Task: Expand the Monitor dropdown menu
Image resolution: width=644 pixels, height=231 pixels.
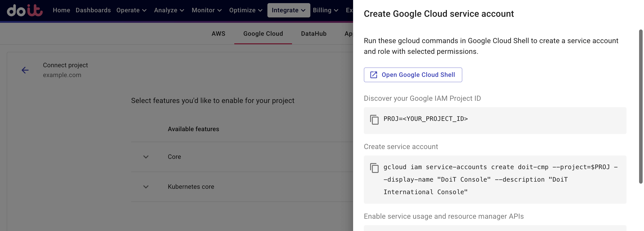Action: (x=207, y=10)
